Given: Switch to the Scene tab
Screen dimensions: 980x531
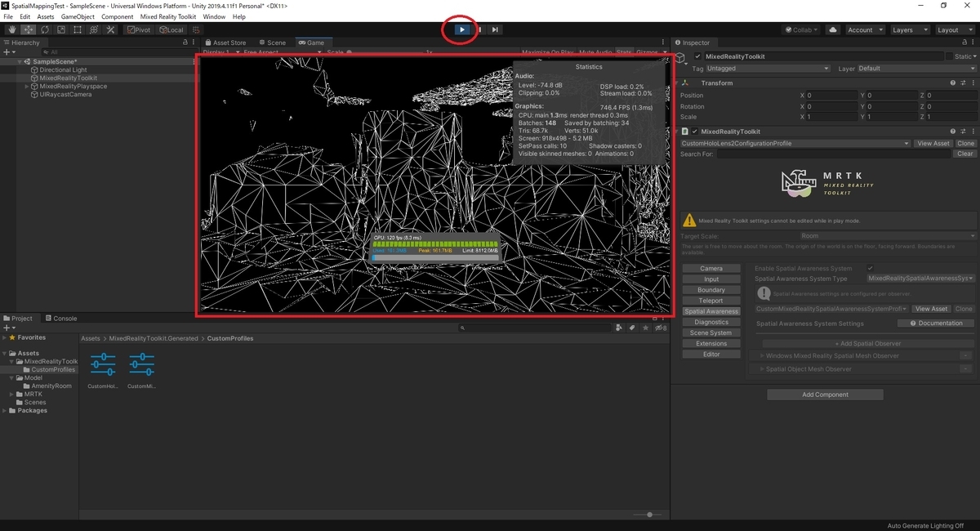Looking at the screenshot, I should [272, 42].
